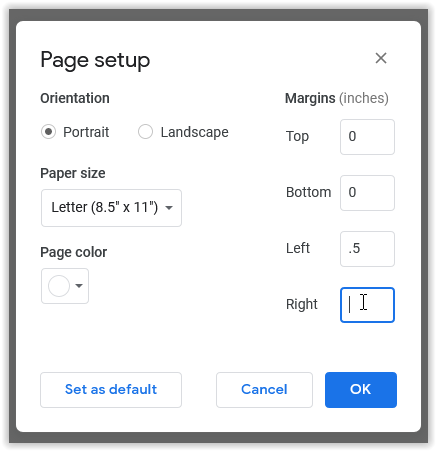Click the Landscape label text
The image size is (436, 451).
click(x=195, y=132)
